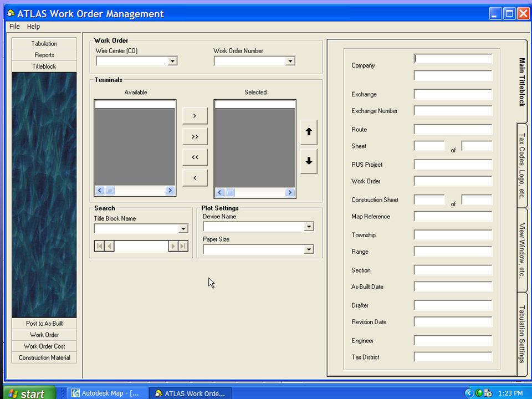Open Windows Start menu
Viewport: 532px width, 399px height.
(29, 393)
